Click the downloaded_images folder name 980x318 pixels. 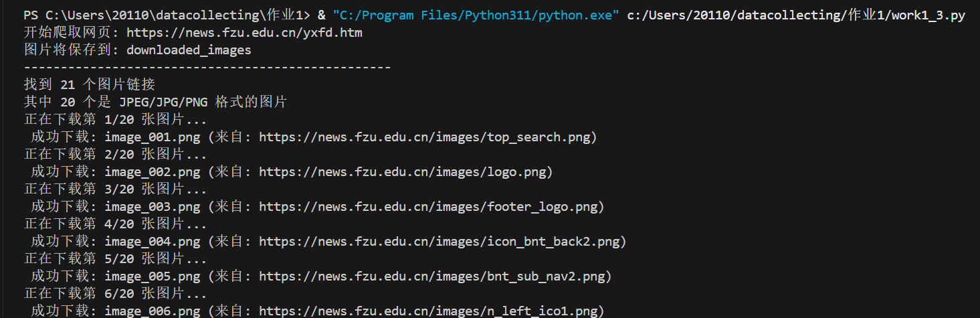189,50
